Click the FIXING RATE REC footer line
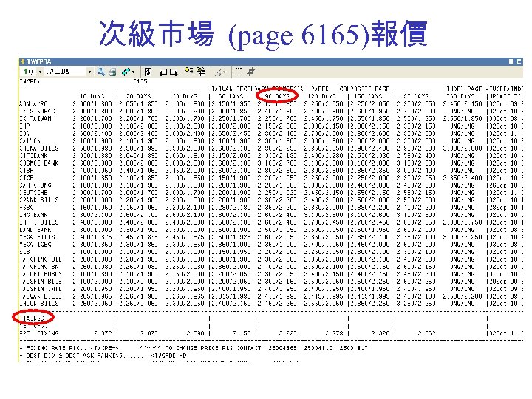This screenshot has height=399, width=532. [194, 348]
